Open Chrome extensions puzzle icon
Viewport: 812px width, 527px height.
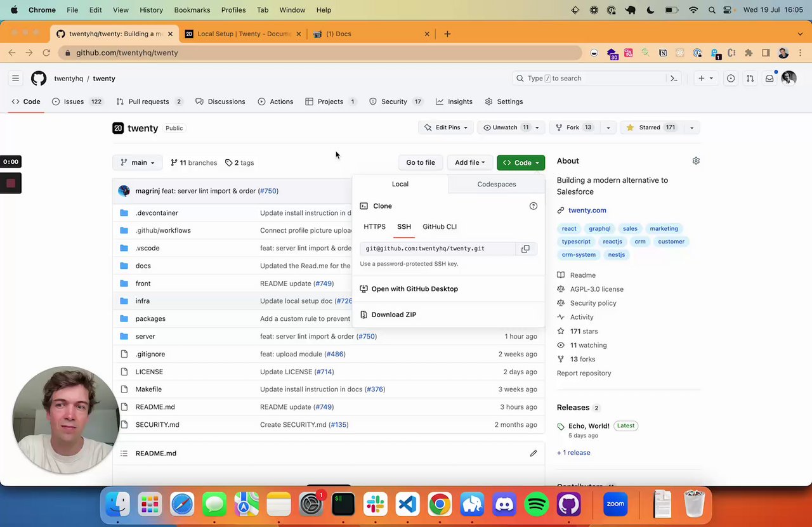coord(749,53)
